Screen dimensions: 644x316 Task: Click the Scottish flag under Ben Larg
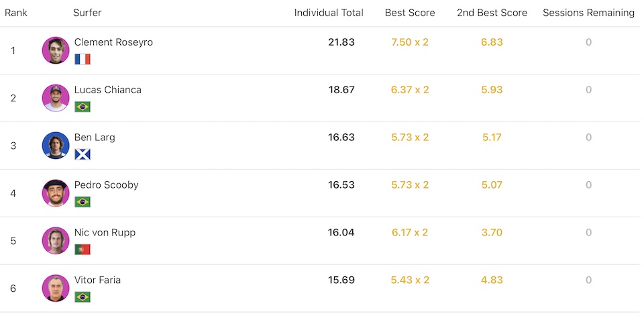83,154
